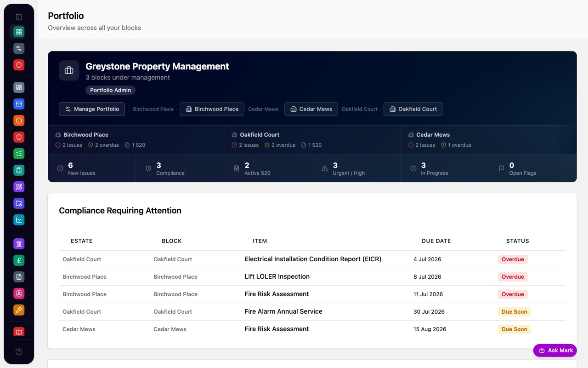Click the Compliance Requiring Attention heading
The image size is (588, 368).
point(120,211)
